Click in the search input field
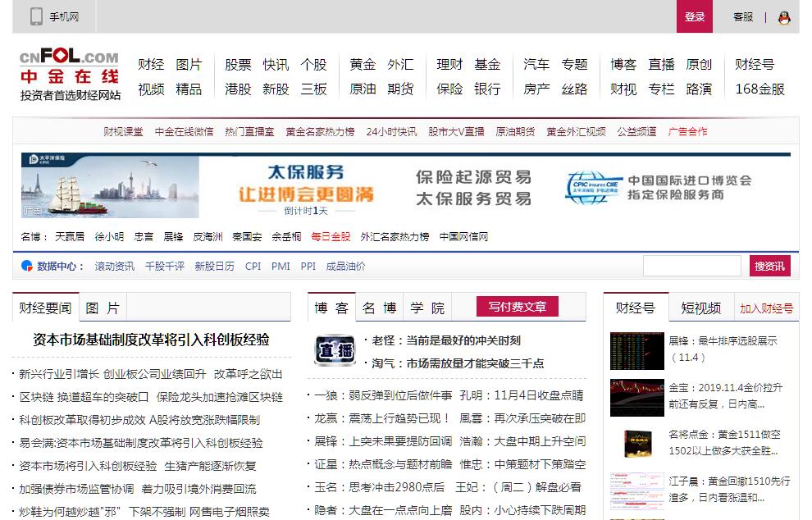Image resolution: width=812 pixels, height=520 pixels. pos(691,266)
